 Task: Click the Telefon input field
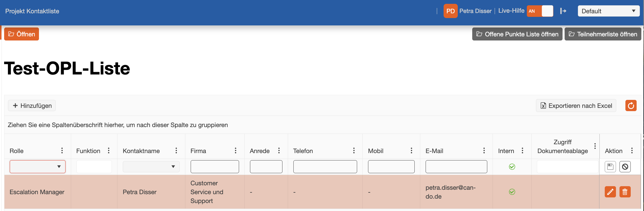click(x=325, y=167)
